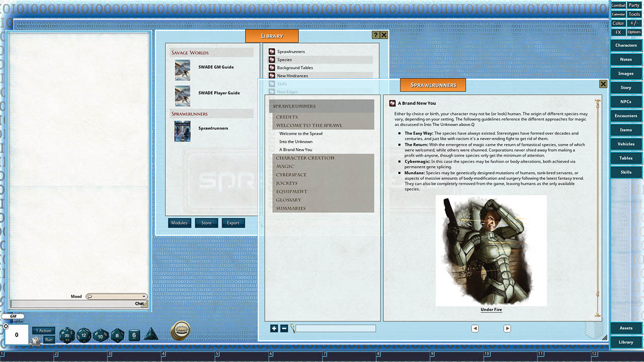Open the Combat tracker
This screenshot has width=644, height=362.
tap(618, 6)
